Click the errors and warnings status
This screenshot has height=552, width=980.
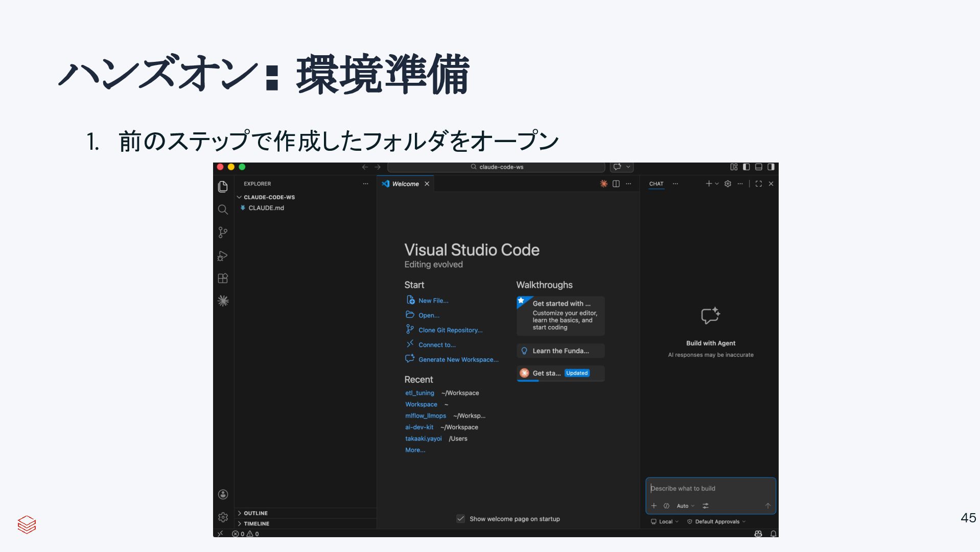coord(245,534)
